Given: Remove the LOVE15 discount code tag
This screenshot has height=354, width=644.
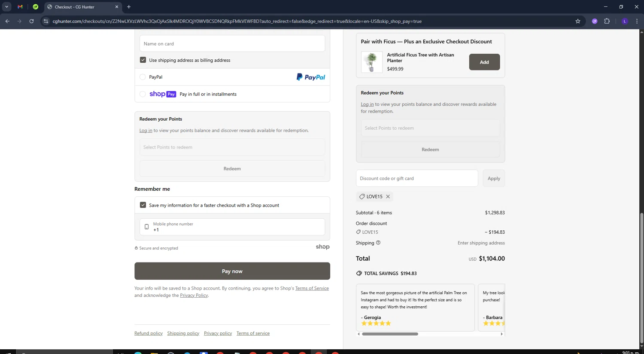Looking at the screenshot, I should [x=388, y=196].
